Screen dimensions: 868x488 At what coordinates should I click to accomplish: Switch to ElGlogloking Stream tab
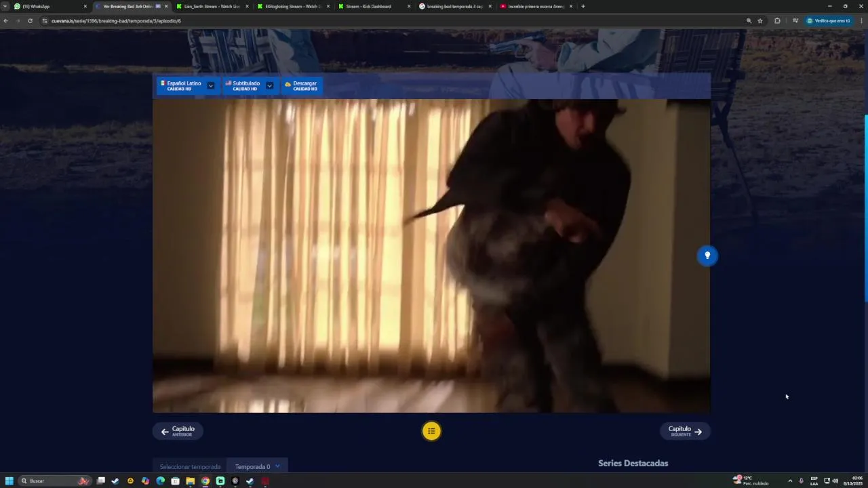[293, 6]
